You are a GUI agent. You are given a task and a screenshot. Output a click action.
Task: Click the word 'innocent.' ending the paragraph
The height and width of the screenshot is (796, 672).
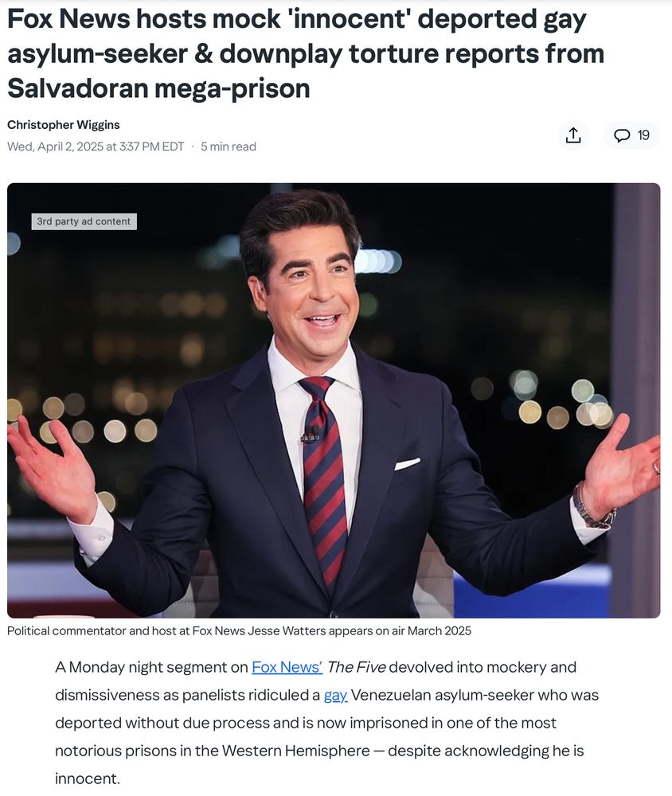tap(88, 778)
